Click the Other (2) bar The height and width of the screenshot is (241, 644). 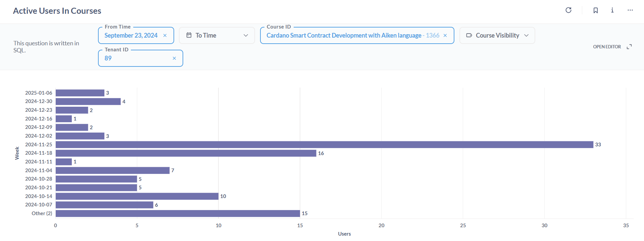(x=178, y=213)
